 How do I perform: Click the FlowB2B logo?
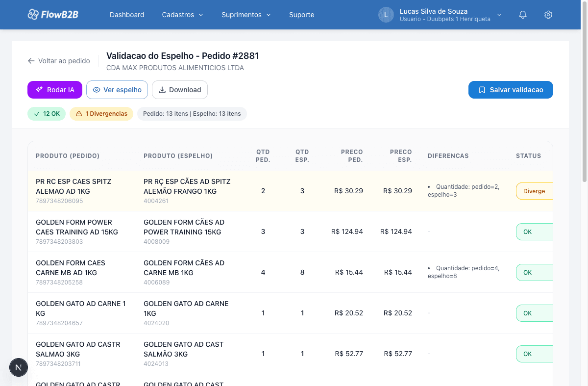[52, 15]
